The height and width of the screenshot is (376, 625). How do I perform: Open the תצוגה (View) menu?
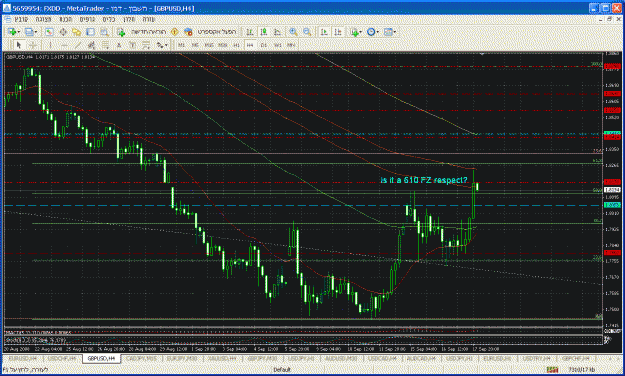pos(43,19)
